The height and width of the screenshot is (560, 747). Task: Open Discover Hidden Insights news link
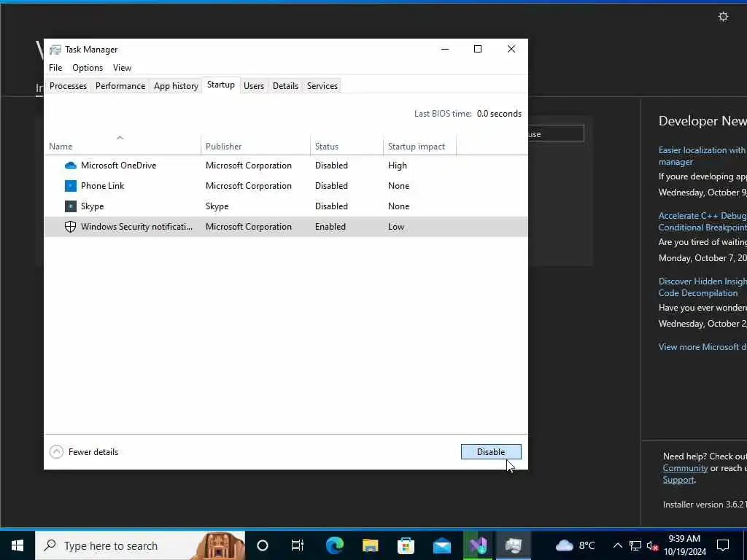point(703,287)
